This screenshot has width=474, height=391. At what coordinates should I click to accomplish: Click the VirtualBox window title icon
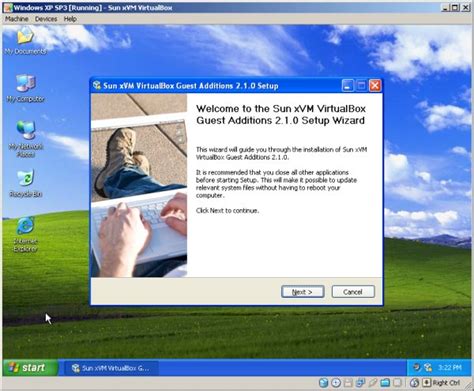[7, 7]
